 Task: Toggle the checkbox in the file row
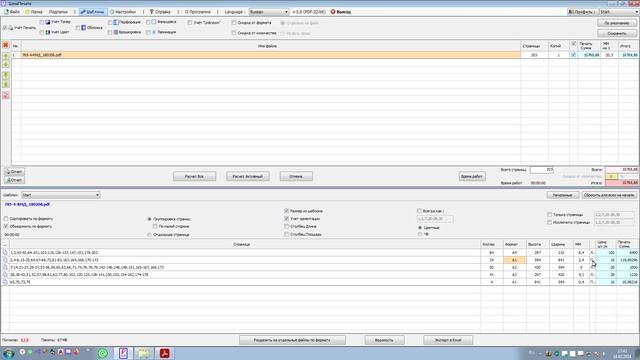point(573,55)
